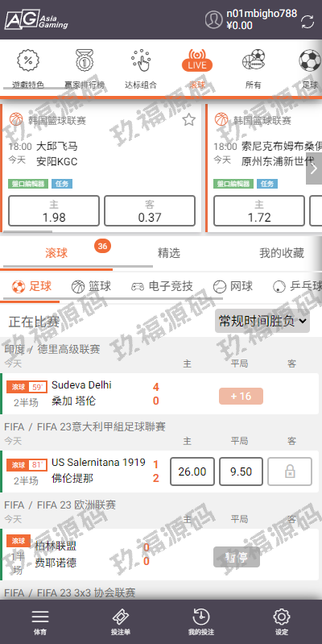Open the 投注单 ticket icon
This screenshot has height=644, width=322.
click(x=121, y=617)
